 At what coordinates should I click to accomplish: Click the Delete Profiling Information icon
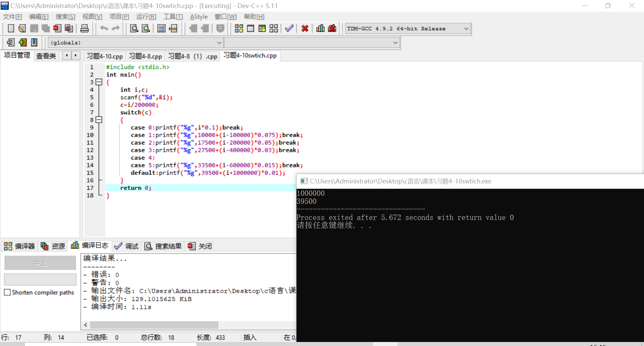[x=332, y=28]
